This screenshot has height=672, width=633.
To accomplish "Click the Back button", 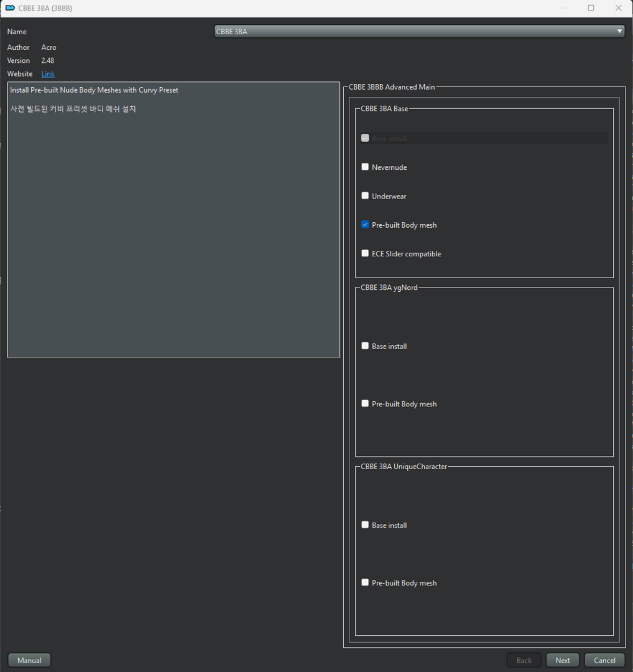I will (524, 660).
